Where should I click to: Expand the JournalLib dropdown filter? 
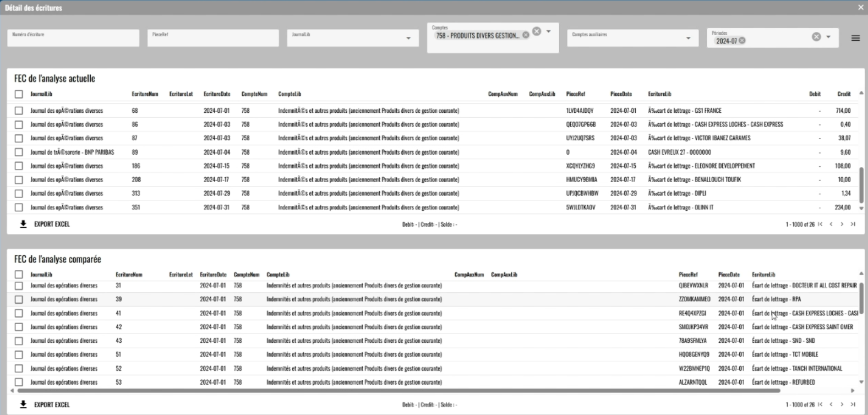pos(408,38)
